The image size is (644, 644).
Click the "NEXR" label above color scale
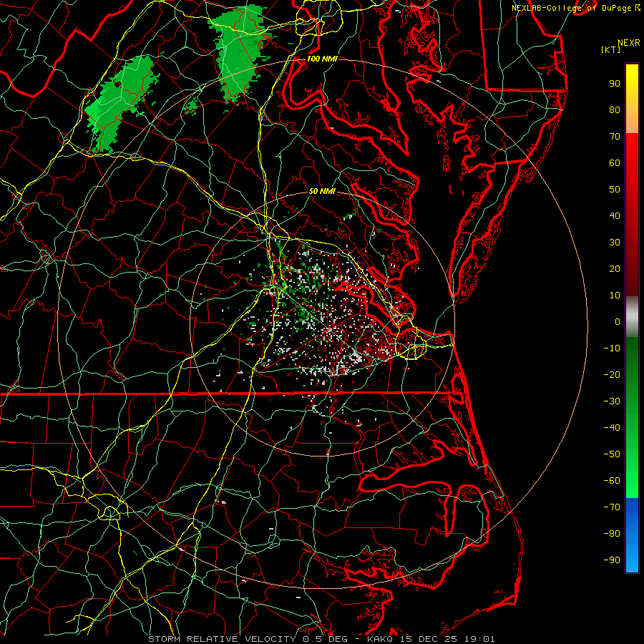(628, 43)
